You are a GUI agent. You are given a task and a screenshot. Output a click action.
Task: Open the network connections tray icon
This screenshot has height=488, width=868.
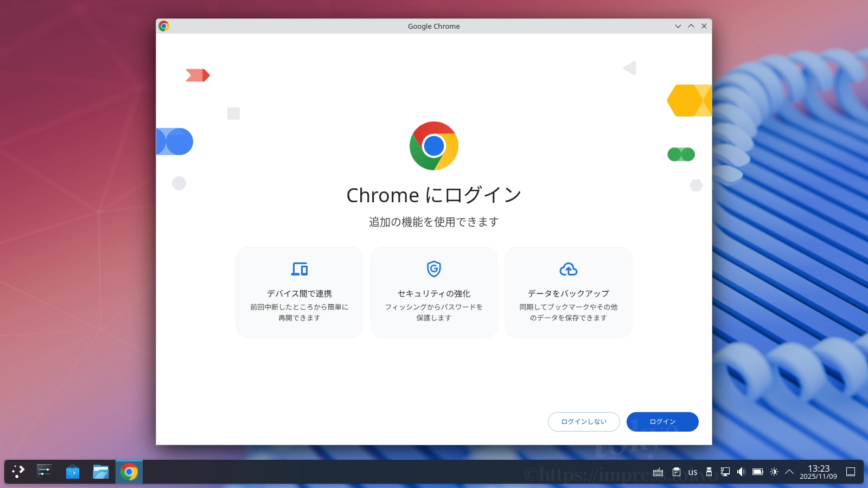coord(725,472)
